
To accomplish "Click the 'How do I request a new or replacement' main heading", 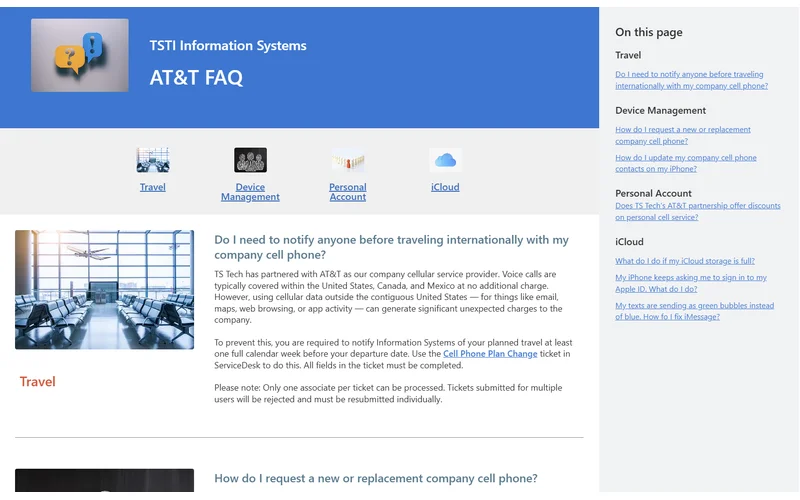I will point(376,478).
